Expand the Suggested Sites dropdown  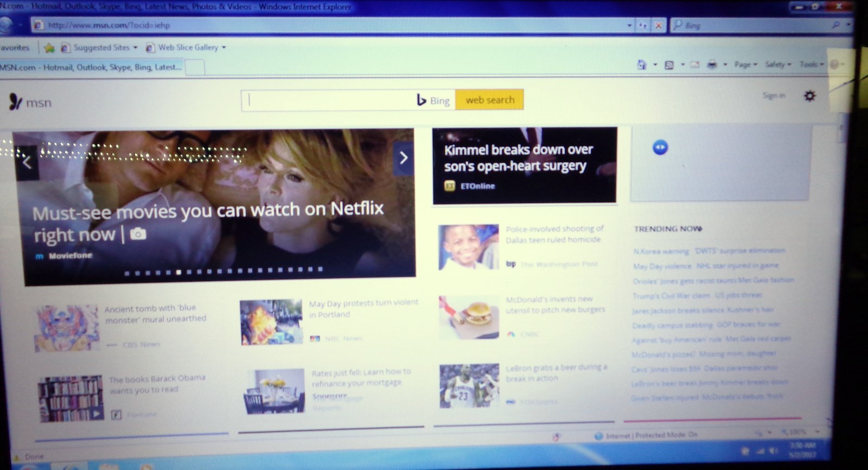(x=135, y=48)
